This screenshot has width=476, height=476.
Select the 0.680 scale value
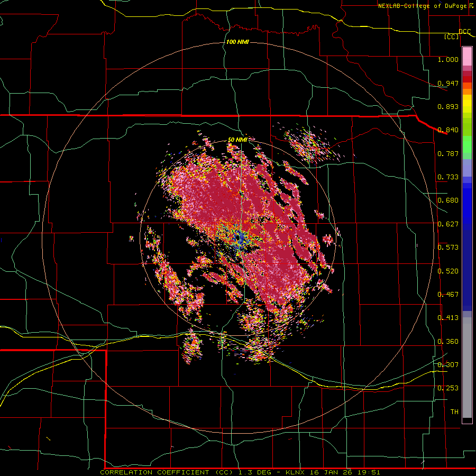(448, 200)
